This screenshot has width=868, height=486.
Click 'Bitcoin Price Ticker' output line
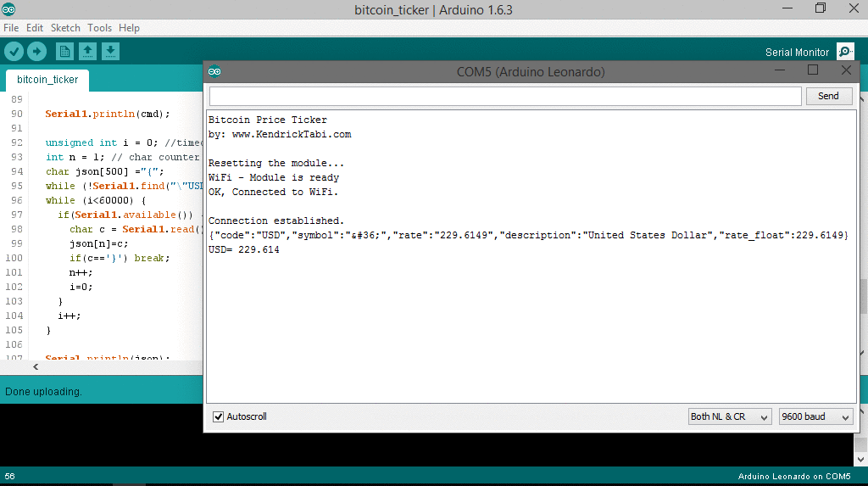tap(267, 120)
